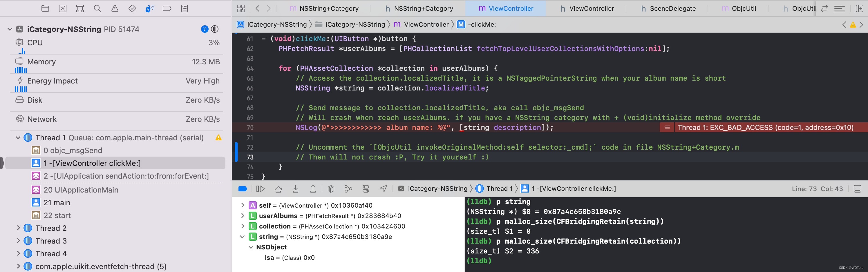868x272 pixels.
Task: Click the Step Over button
Action: click(278, 189)
